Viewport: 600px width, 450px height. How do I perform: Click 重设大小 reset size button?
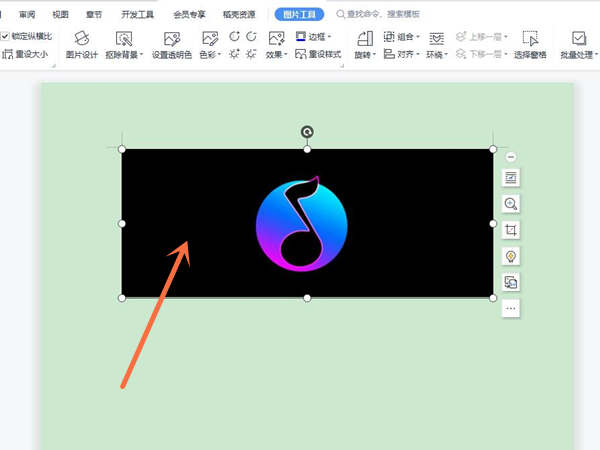tap(25, 54)
